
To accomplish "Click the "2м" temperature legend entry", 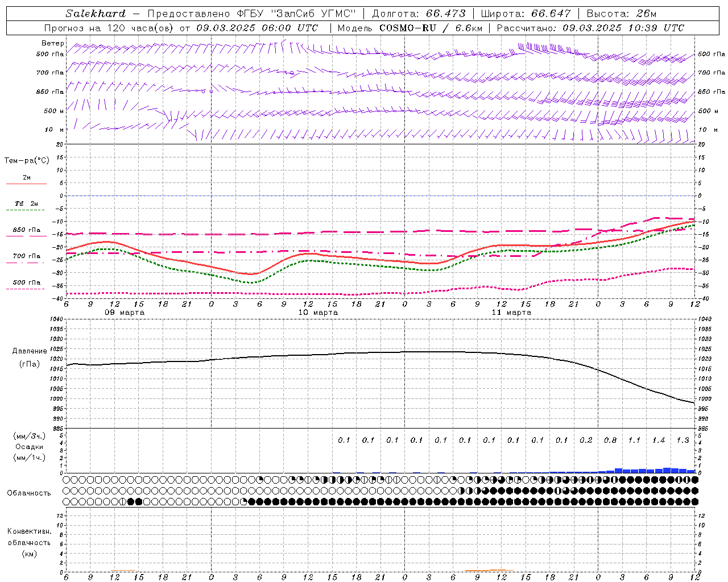I will click(27, 178).
